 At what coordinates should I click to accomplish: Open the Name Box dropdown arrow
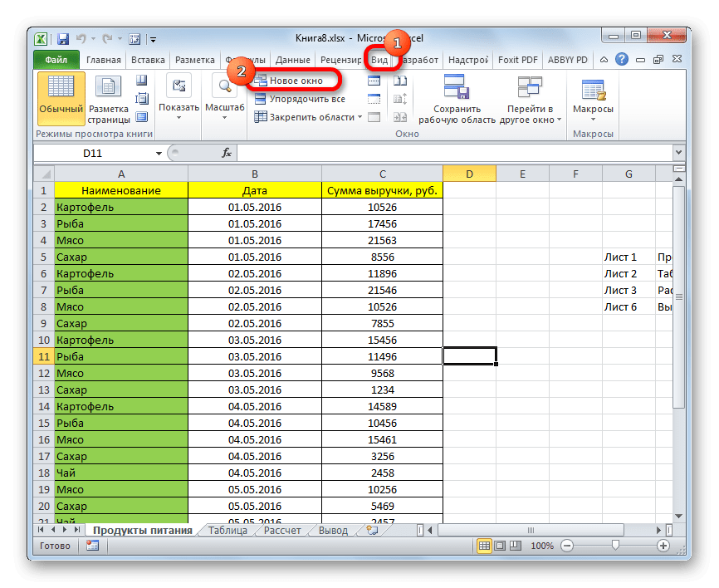click(159, 153)
